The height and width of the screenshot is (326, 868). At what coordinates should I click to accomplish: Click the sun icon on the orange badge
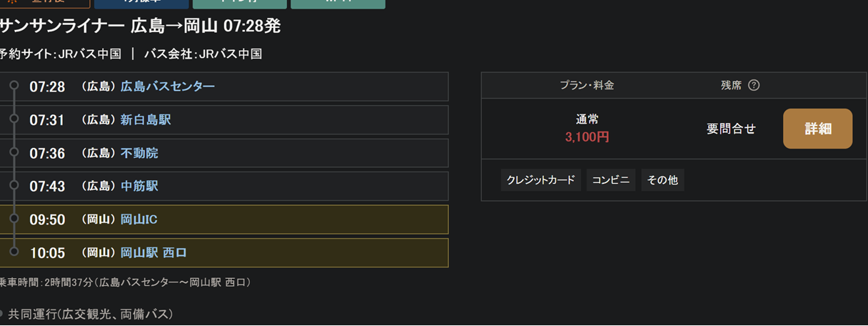pos(12,2)
